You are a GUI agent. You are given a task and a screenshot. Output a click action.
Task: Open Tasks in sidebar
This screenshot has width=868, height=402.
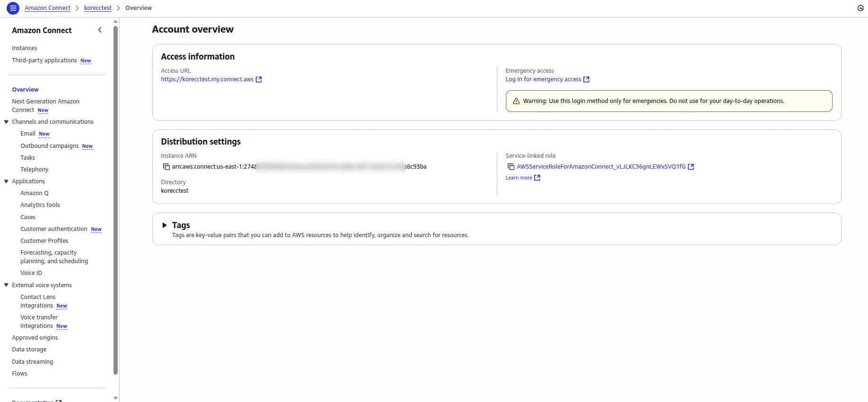coord(28,158)
